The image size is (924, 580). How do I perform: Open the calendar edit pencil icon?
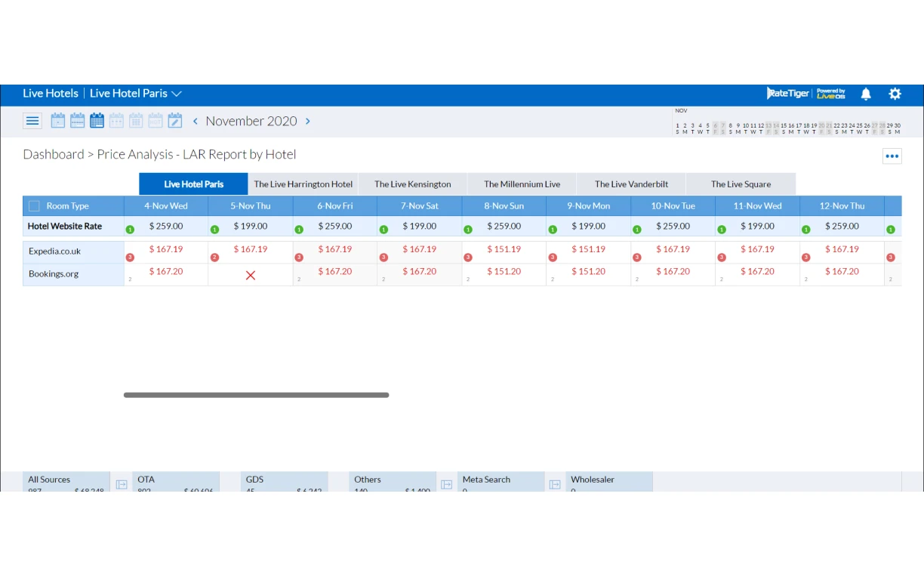[x=175, y=121]
